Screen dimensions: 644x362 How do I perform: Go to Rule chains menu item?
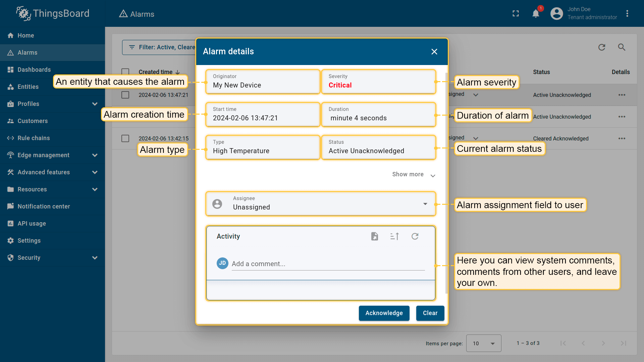click(x=34, y=138)
